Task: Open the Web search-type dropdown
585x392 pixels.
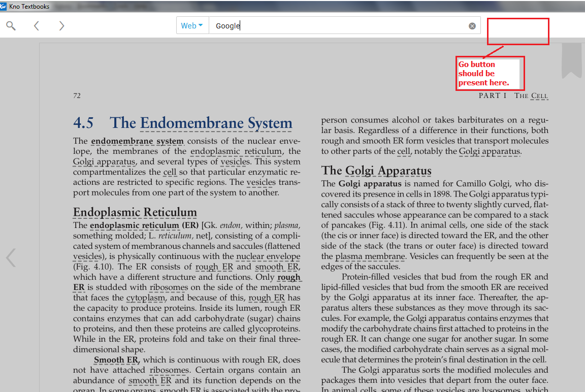Action: [192, 26]
